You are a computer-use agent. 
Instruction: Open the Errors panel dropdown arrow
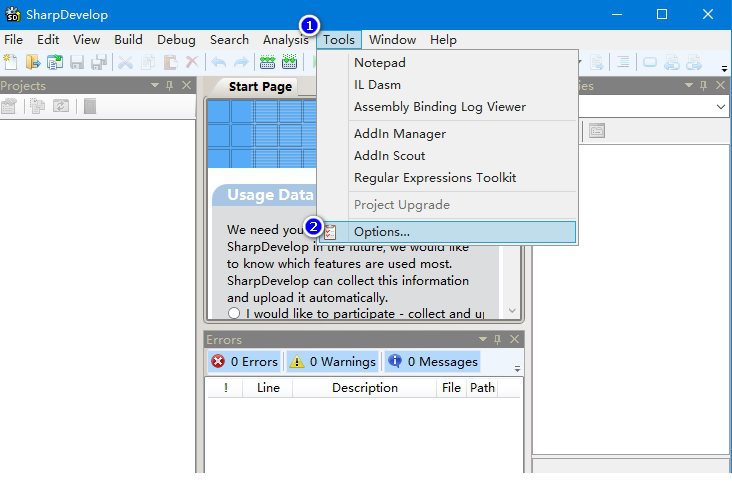click(x=483, y=339)
